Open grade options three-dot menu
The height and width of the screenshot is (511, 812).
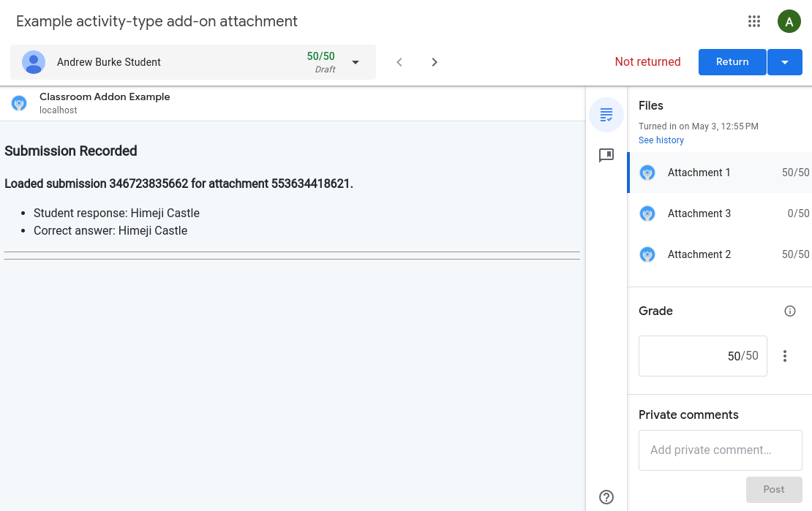784,356
